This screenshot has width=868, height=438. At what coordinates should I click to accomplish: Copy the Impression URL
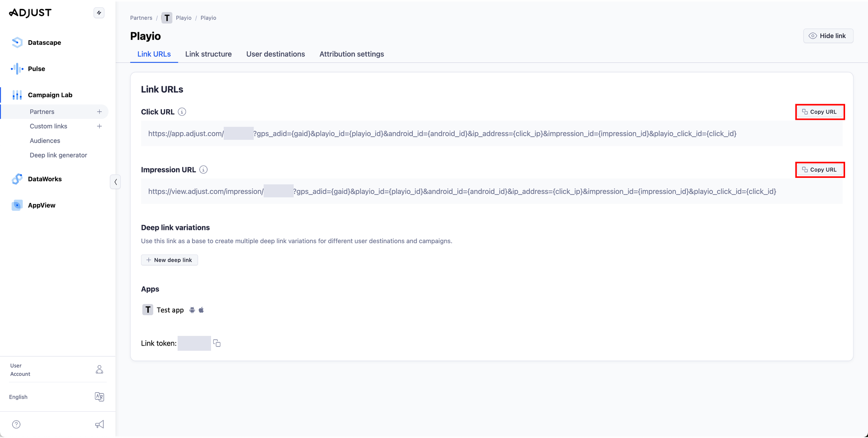pos(820,170)
